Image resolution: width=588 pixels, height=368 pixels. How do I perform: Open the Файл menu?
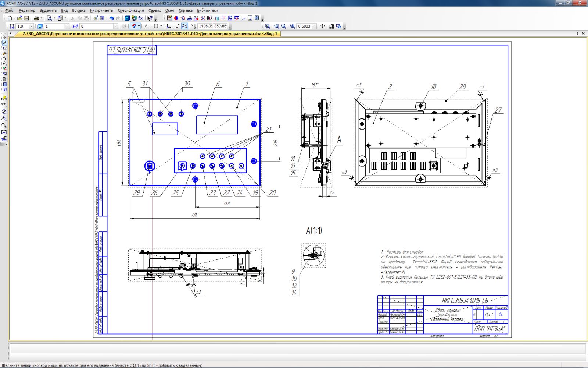point(10,10)
